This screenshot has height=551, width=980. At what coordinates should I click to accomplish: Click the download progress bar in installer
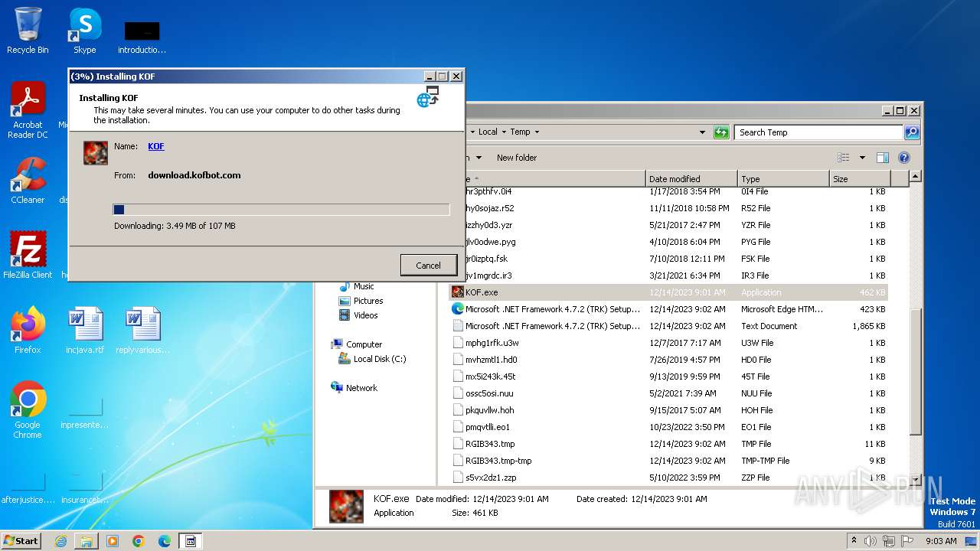[281, 210]
